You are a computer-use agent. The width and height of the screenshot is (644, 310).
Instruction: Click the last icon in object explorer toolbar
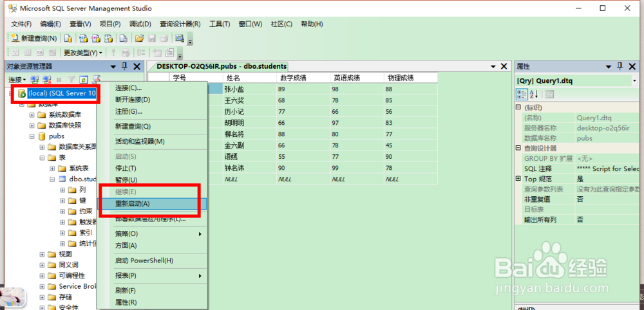point(96,79)
